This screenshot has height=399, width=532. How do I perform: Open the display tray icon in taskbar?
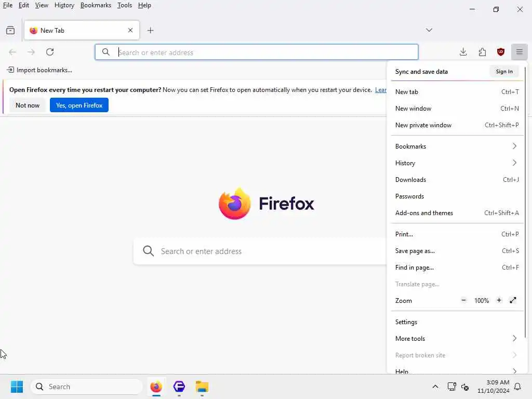(x=451, y=387)
